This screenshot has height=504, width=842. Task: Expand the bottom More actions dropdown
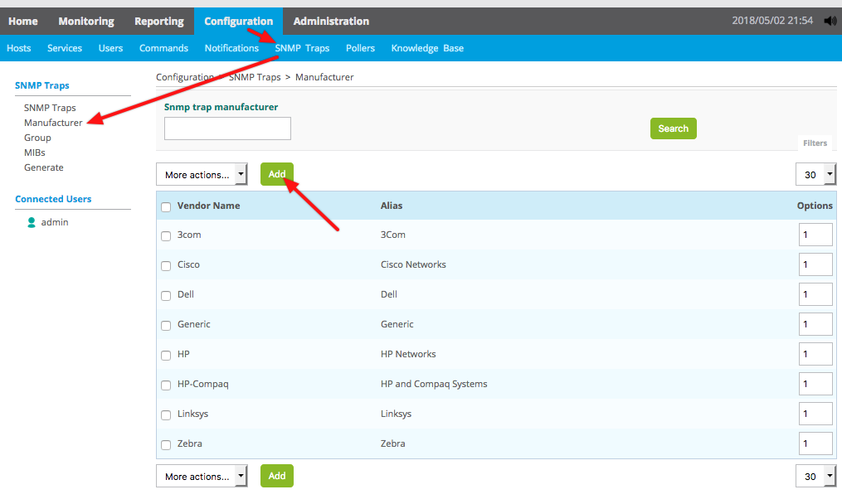coord(202,477)
